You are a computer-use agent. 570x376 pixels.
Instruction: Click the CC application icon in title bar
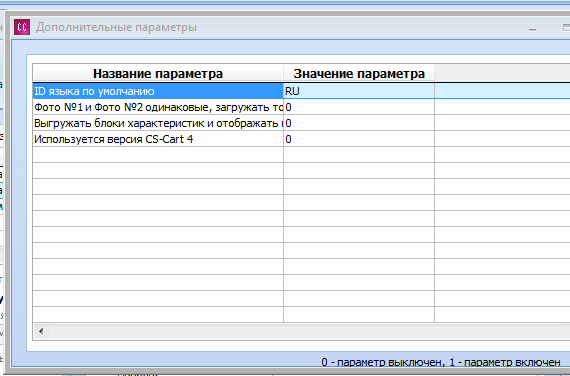(22, 27)
